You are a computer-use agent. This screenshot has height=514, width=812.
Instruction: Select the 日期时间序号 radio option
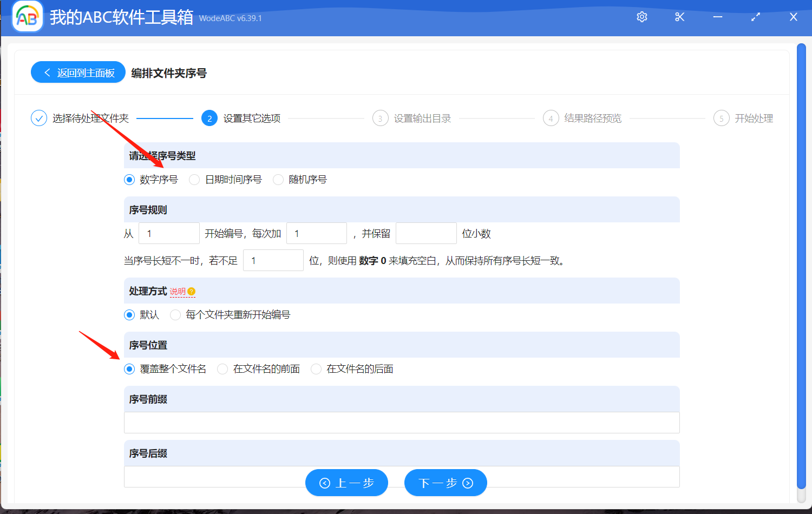click(194, 179)
